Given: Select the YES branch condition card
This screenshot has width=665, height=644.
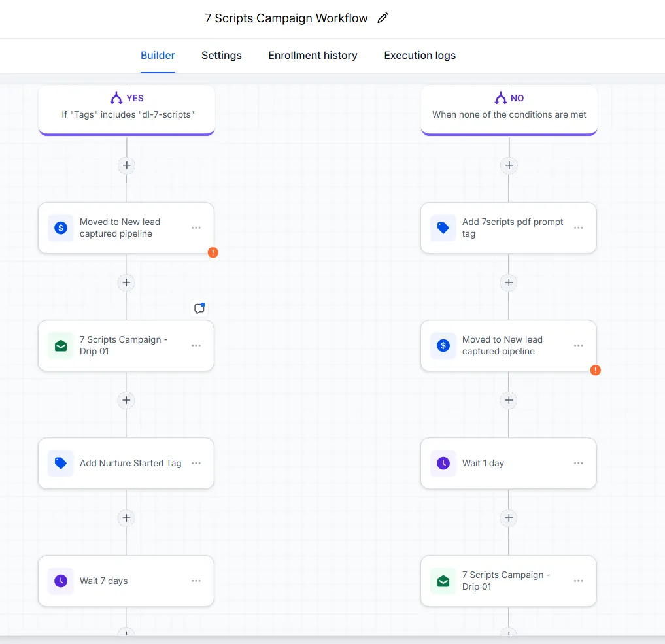Looking at the screenshot, I should [127, 110].
